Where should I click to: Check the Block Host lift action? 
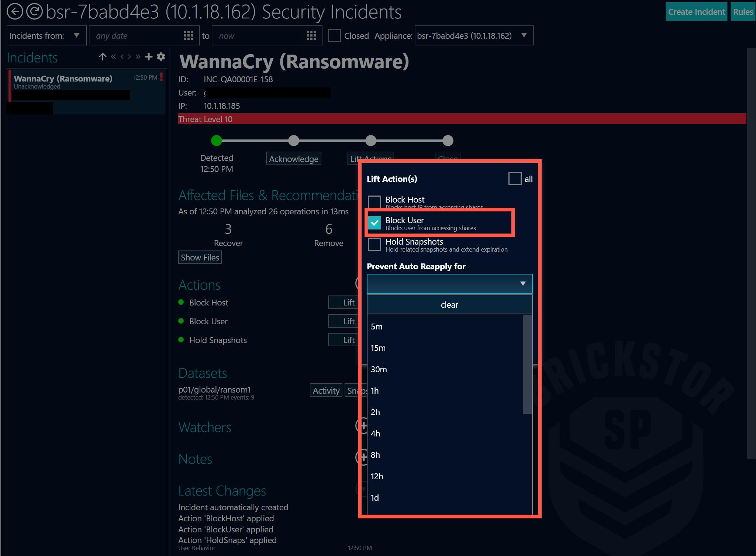374,202
